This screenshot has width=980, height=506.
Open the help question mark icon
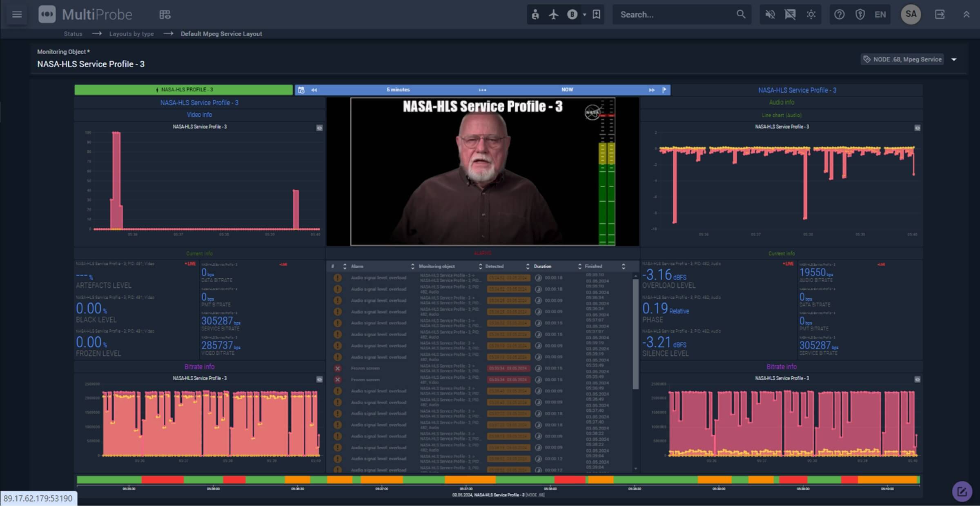coord(839,15)
